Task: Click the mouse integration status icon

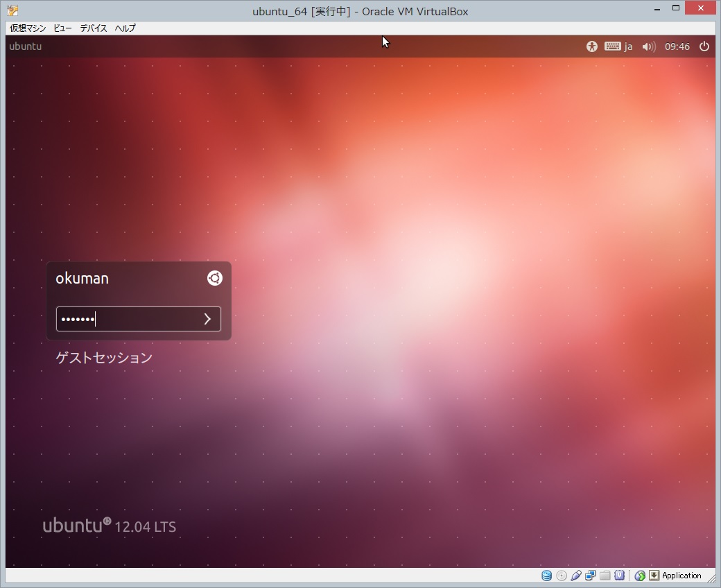Action: [x=640, y=576]
